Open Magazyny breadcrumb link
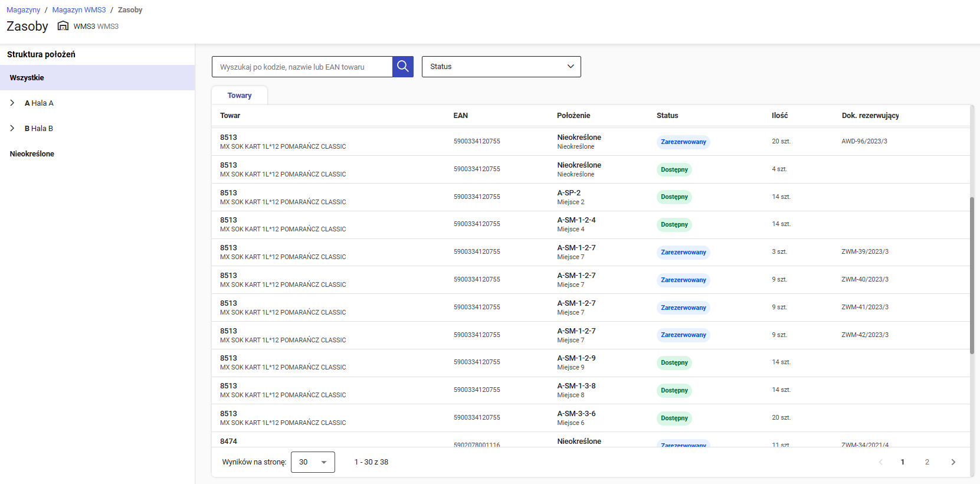Screen dimensions: 980x484 pyautogui.click(x=24, y=10)
